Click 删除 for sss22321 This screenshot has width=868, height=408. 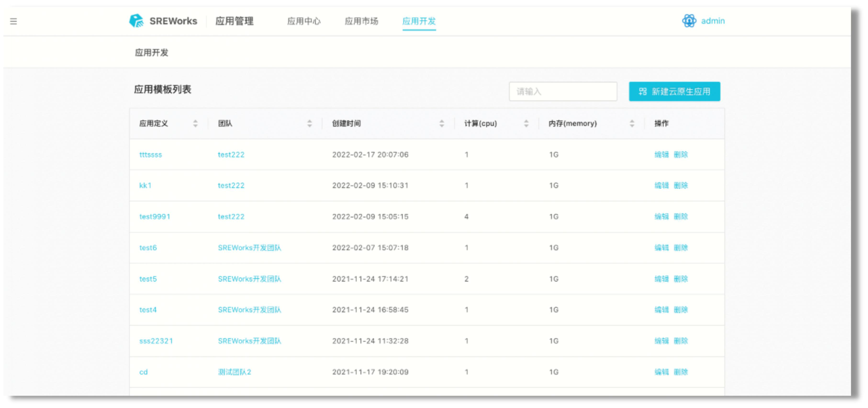[681, 341]
